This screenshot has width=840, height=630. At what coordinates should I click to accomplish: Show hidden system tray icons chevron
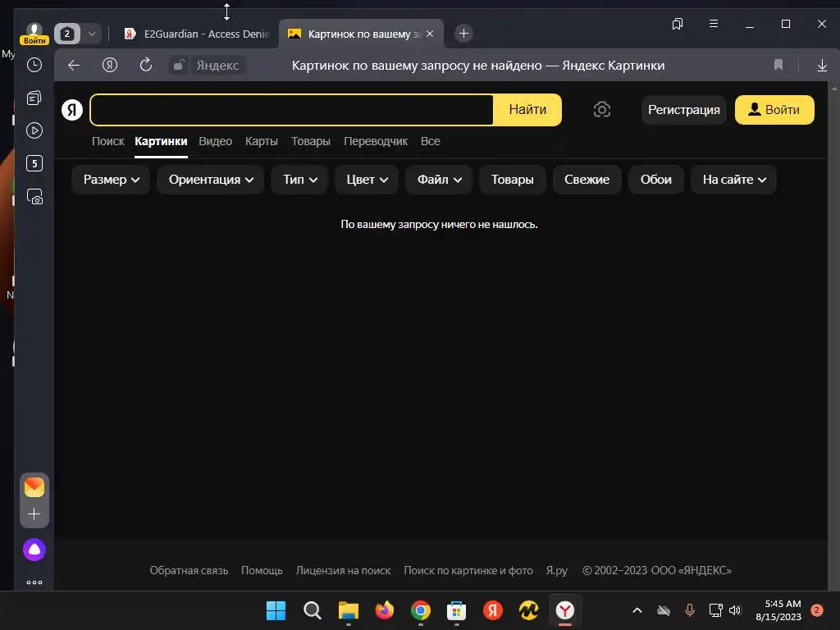(x=637, y=610)
